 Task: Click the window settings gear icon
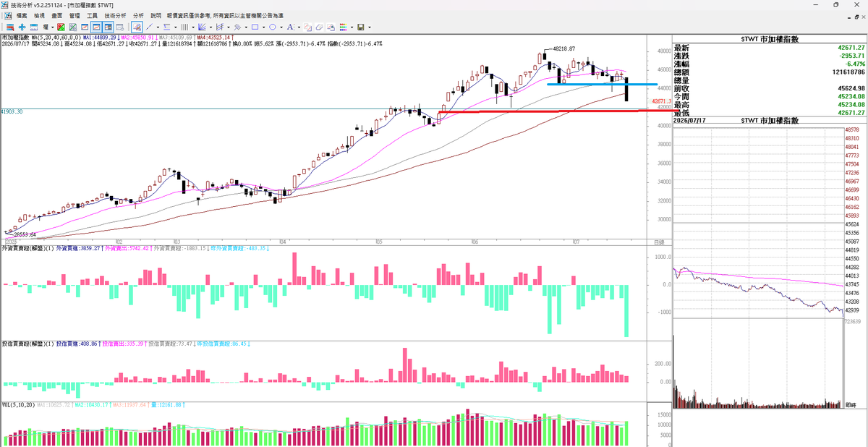pos(120,27)
